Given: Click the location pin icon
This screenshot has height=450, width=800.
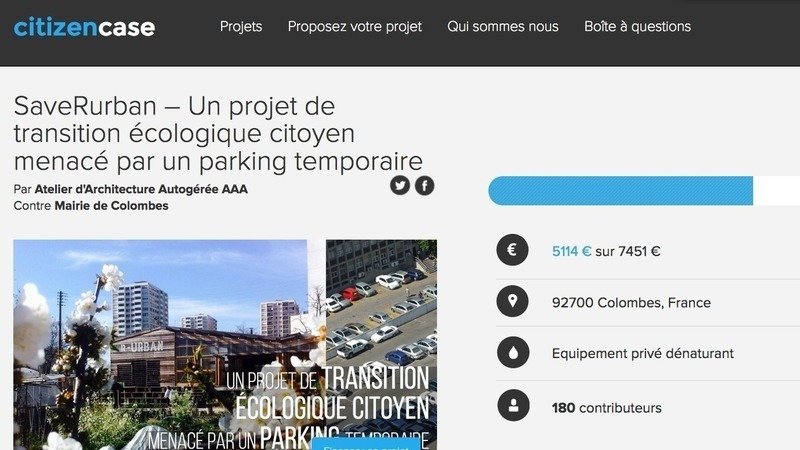Looking at the screenshot, I should pyautogui.click(x=512, y=302).
